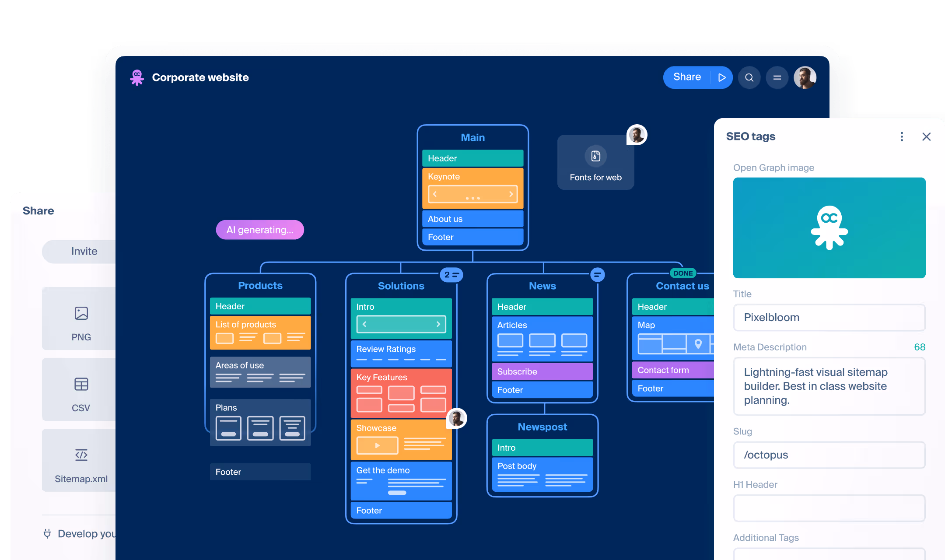Click the Develop plugin icon in Share panel

[x=47, y=533]
